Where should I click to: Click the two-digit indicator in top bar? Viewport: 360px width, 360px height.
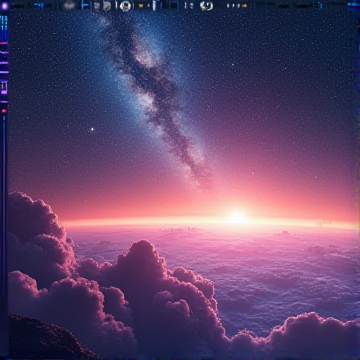click(189, 5)
